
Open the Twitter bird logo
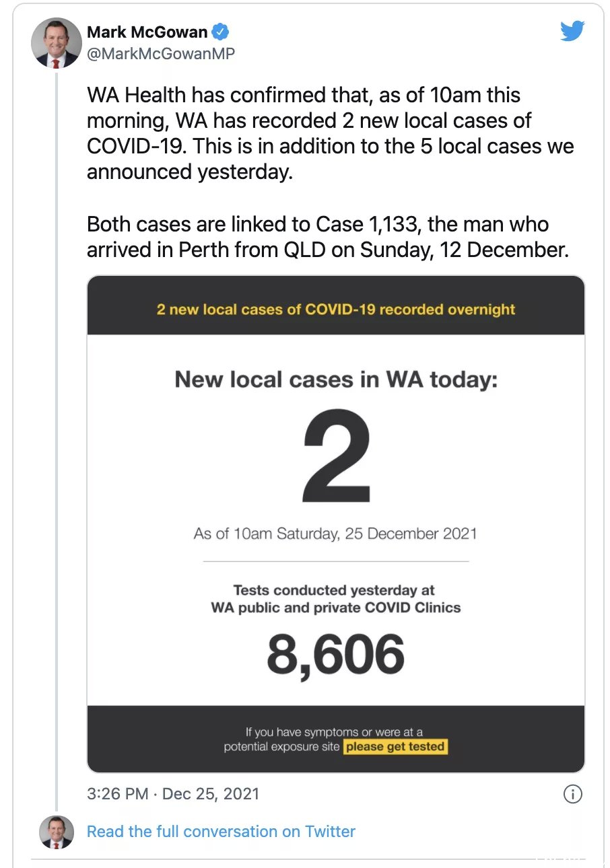[x=572, y=31]
